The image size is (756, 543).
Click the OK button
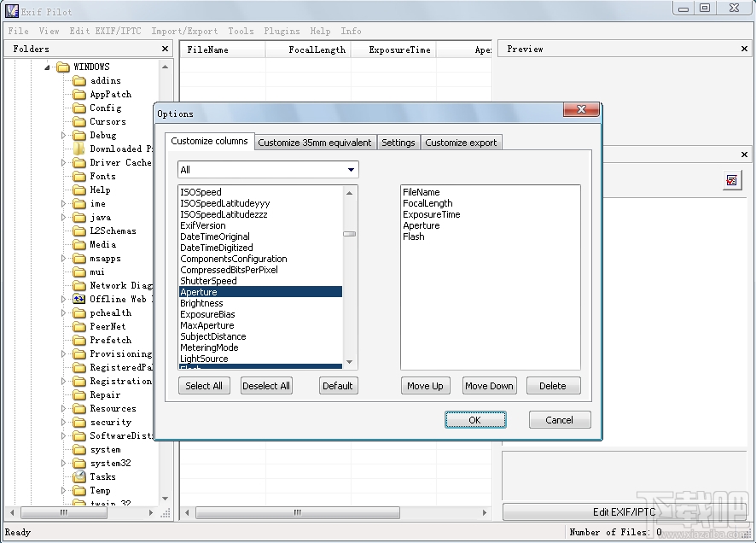click(475, 419)
